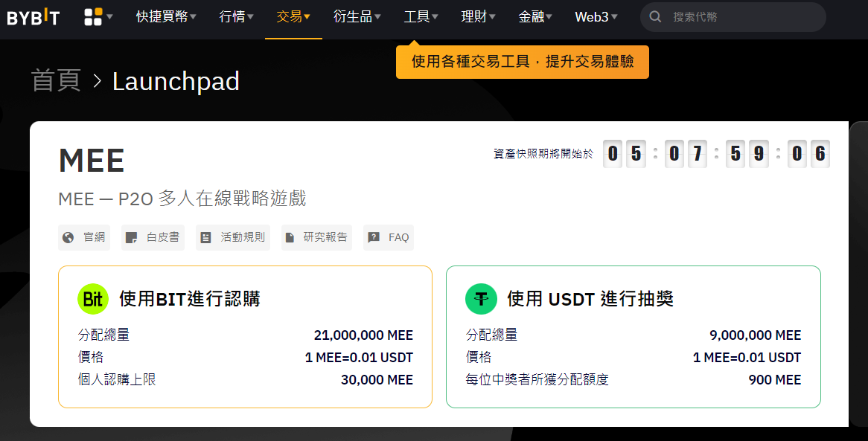This screenshot has width=868, height=441.
Task: Click the FAQ question icon
Action: tap(374, 237)
